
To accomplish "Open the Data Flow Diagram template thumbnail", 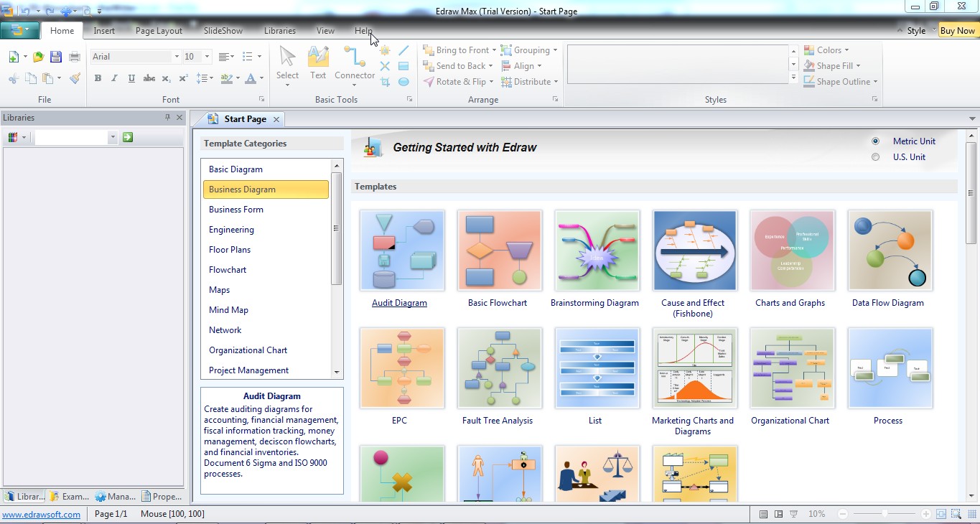I will [890, 251].
